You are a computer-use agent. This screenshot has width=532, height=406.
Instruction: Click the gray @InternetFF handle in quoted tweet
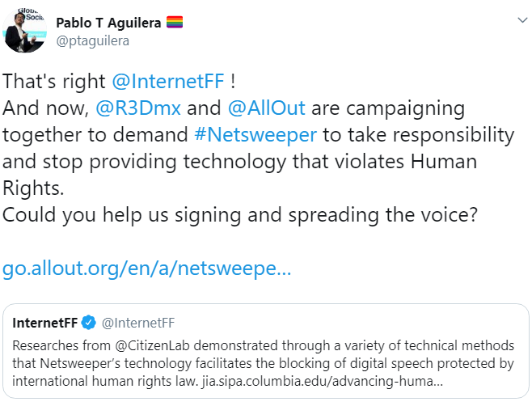point(138,323)
